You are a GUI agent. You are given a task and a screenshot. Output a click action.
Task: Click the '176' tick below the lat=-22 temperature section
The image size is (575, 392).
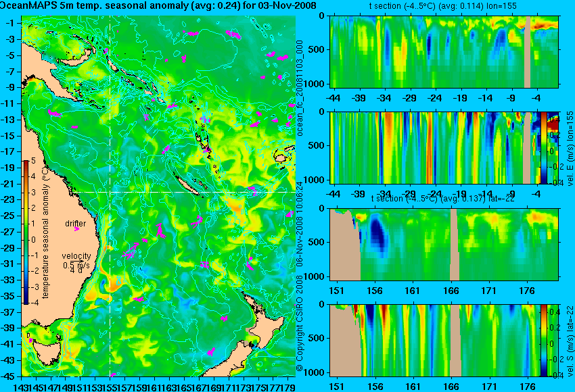(528, 291)
